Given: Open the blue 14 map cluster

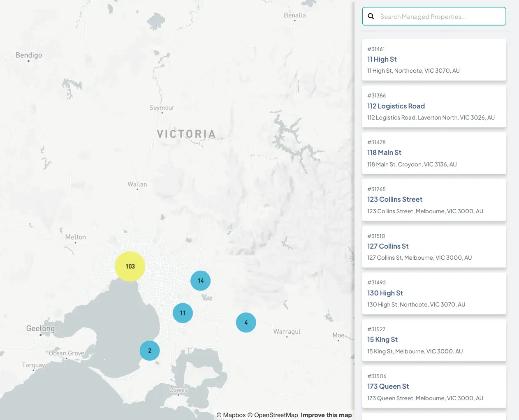Looking at the screenshot, I should [201, 281].
